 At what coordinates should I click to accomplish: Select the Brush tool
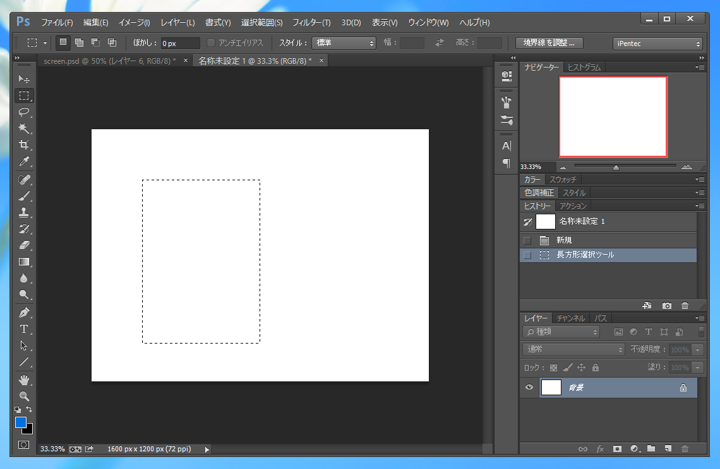coord(24,196)
